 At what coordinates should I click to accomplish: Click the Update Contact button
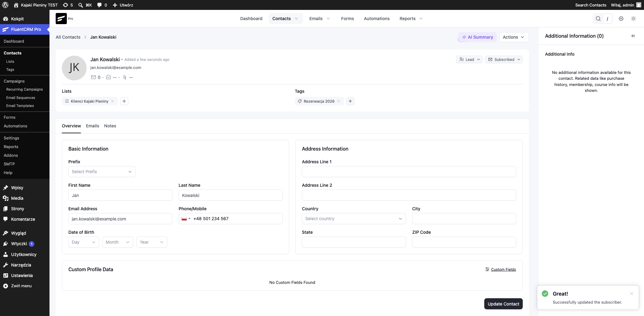(x=503, y=304)
